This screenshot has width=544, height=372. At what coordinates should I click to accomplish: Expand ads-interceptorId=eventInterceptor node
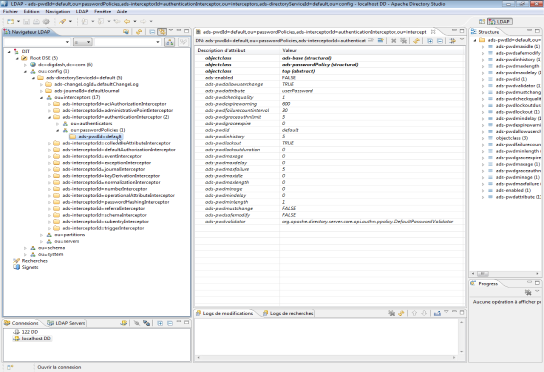[x=50, y=157]
